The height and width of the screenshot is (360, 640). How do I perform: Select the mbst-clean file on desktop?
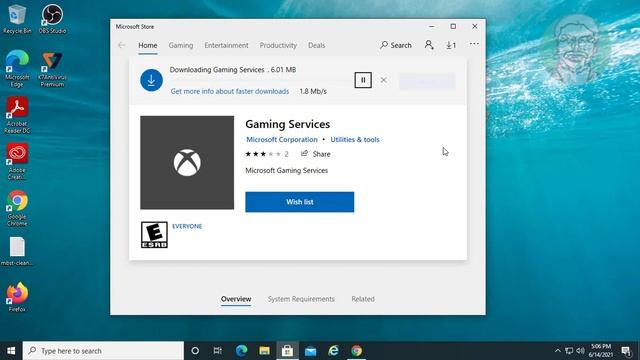[x=17, y=251]
